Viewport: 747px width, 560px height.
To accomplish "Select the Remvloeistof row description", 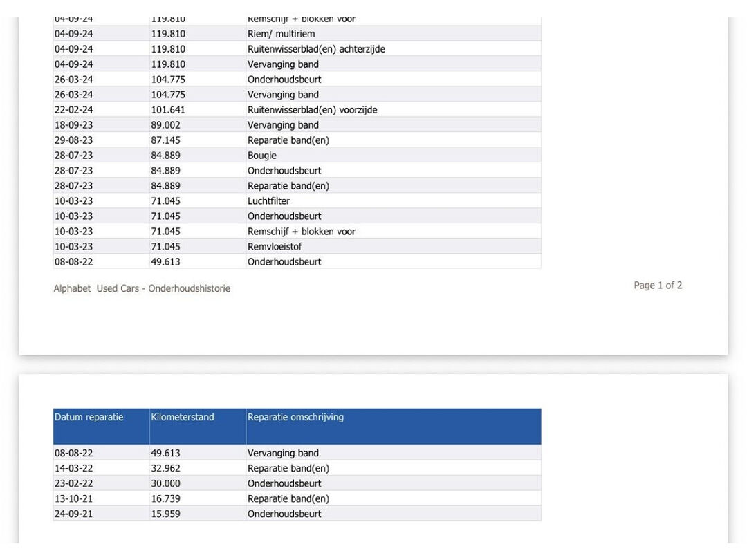I will (x=275, y=247).
